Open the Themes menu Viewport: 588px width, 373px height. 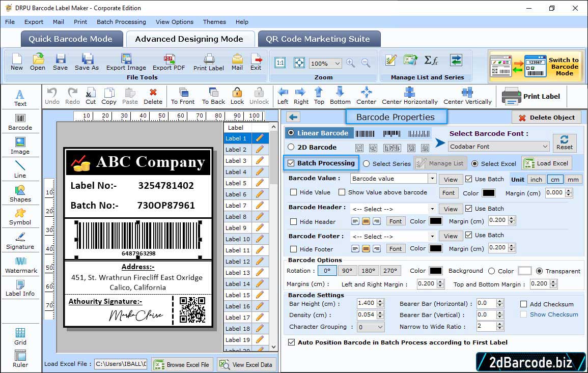[x=214, y=22]
